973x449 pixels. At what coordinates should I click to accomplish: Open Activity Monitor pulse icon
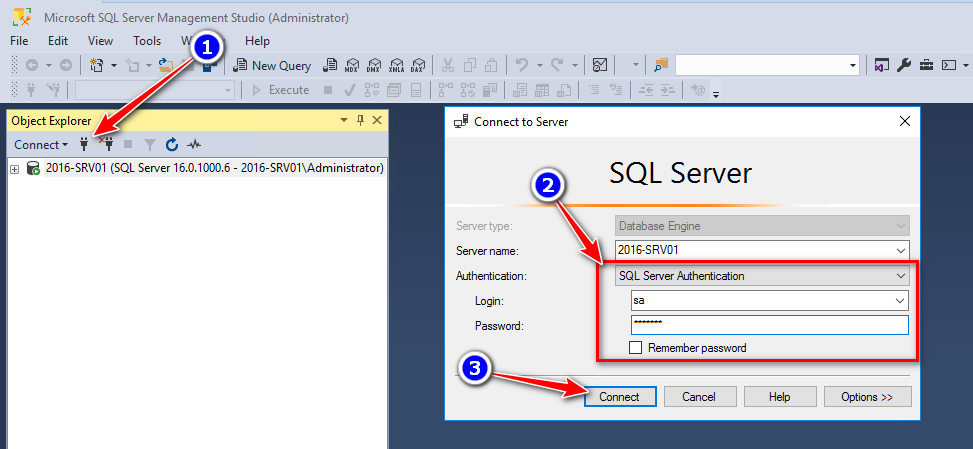pos(195,144)
